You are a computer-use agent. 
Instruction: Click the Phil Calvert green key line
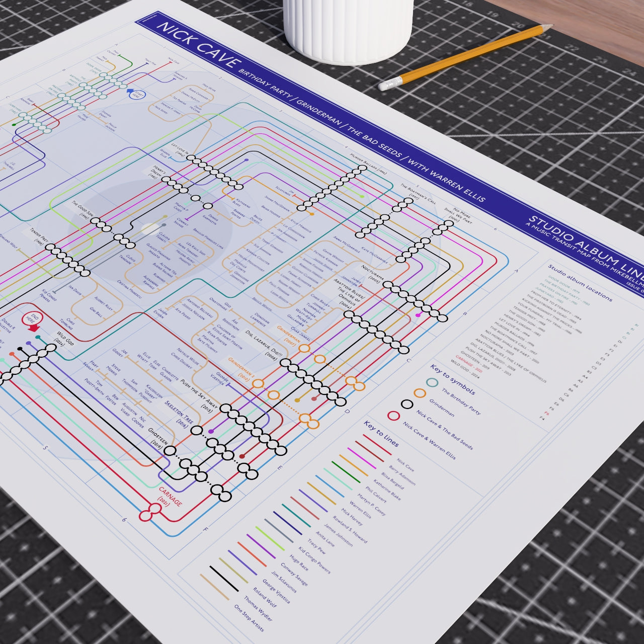346,471
